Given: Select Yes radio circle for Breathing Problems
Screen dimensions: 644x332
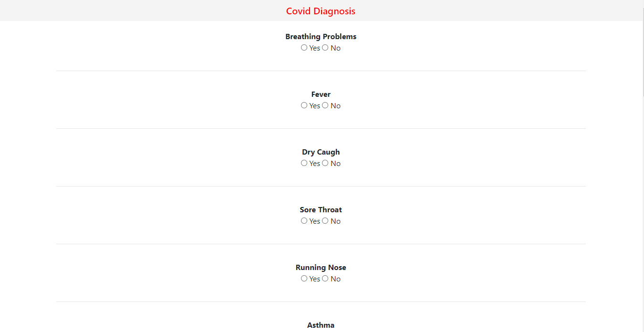Looking at the screenshot, I should (x=304, y=48).
